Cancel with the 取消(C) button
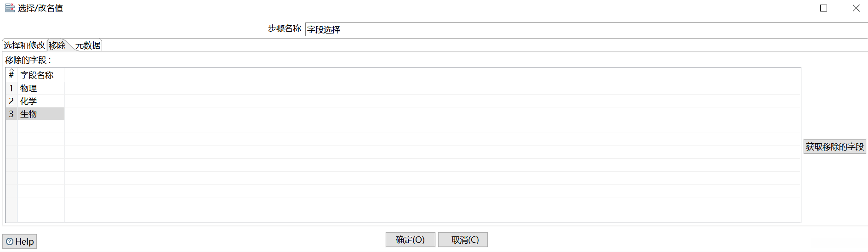This screenshot has height=252, width=868. pyautogui.click(x=463, y=240)
